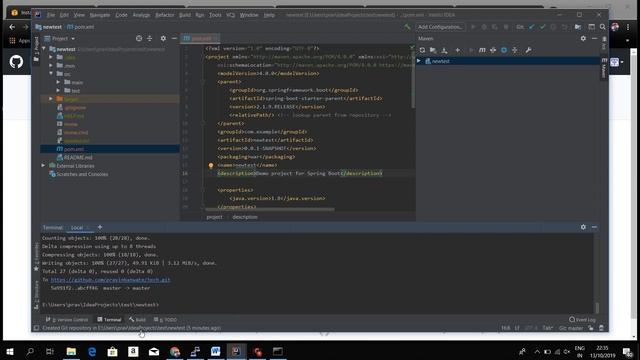Open the Refactor menu

tap(164, 15)
